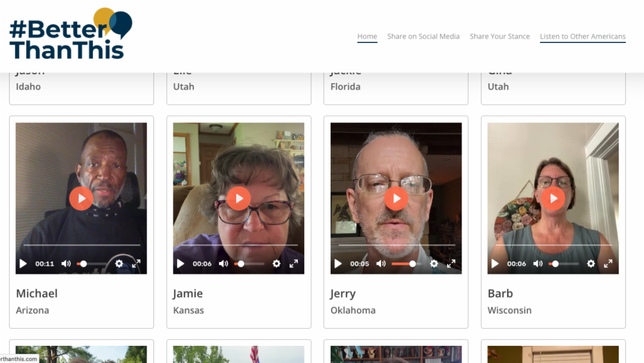Open settings gear on Jamie's video
Viewport: 644px width, 363px height.
(276, 264)
